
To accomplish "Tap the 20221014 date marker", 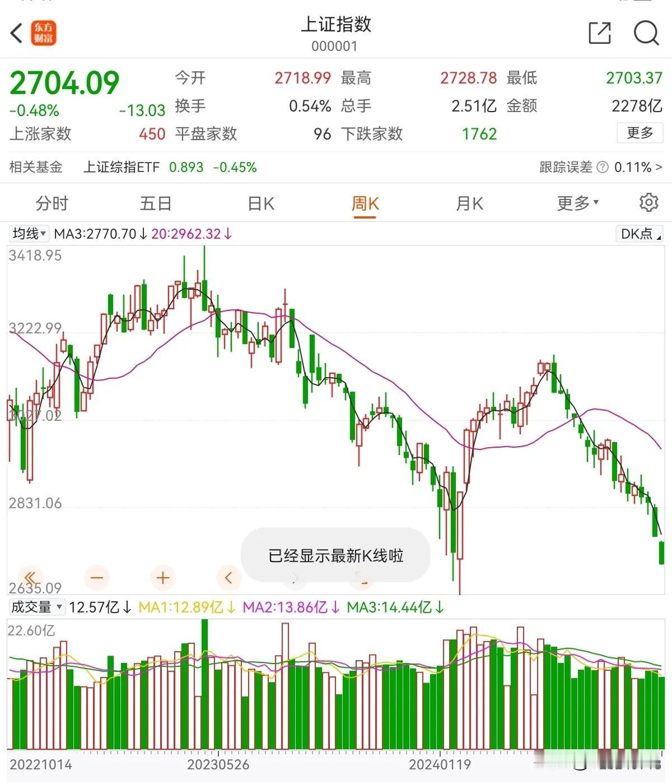I will (x=41, y=764).
